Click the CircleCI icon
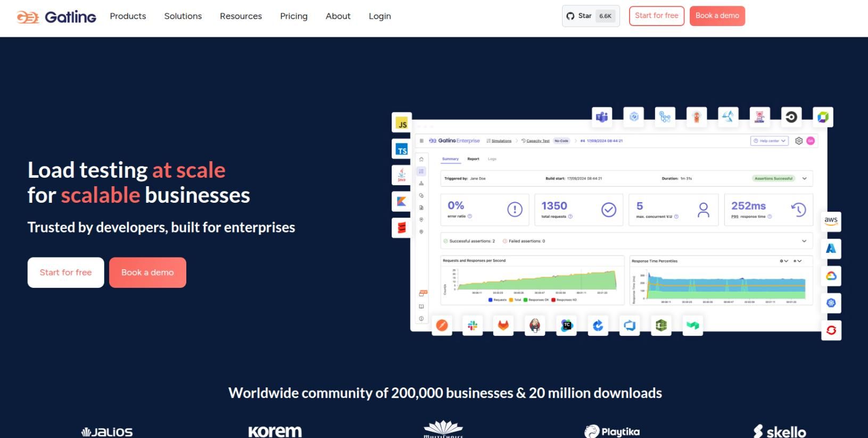Image resolution: width=868 pixels, height=438 pixels. tap(791, 117)
